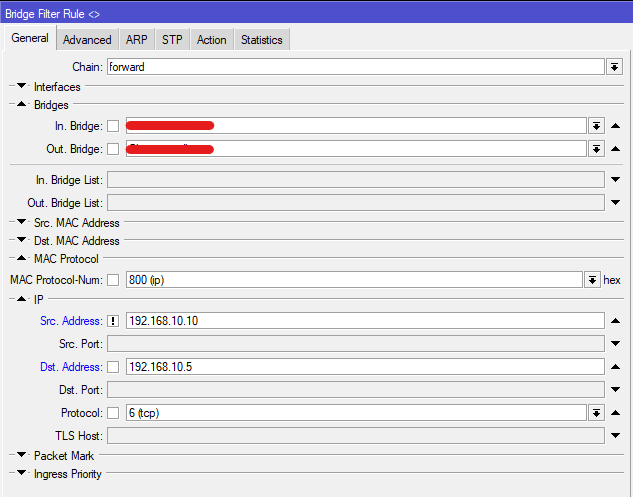Viewport: 633px width, 497px height.
Task: Expand the Ingress Priority section
Action: click(20, 474)
